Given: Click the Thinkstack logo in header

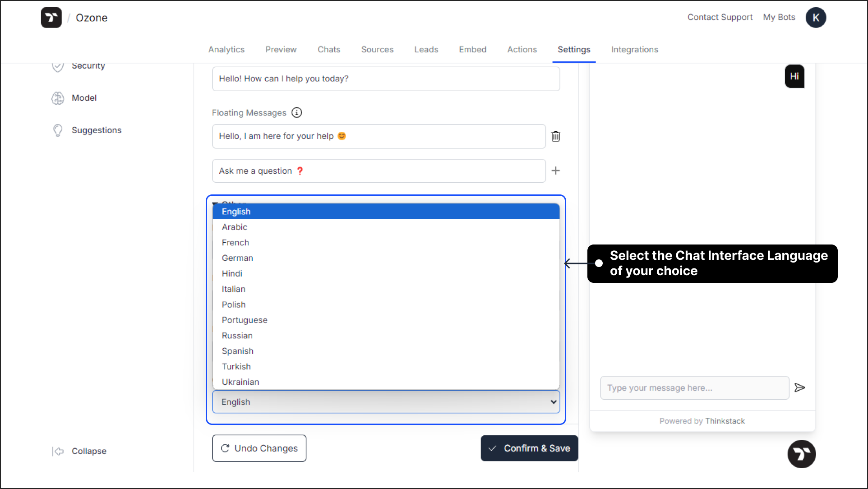Looking at the screenshot, I should tap(51, 18).
